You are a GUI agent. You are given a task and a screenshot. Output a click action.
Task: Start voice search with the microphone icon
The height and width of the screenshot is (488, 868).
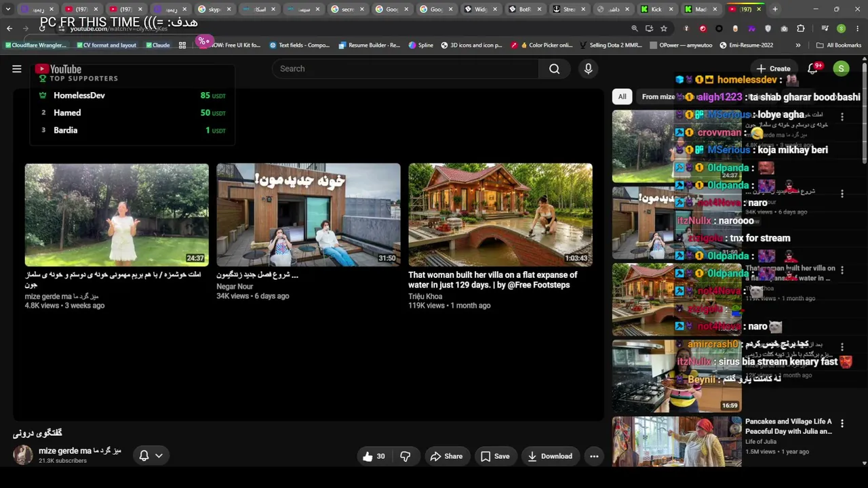point(588,68)
